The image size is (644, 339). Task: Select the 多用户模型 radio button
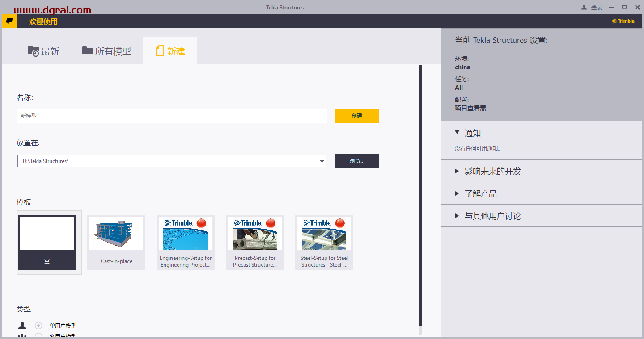point(38,335)
